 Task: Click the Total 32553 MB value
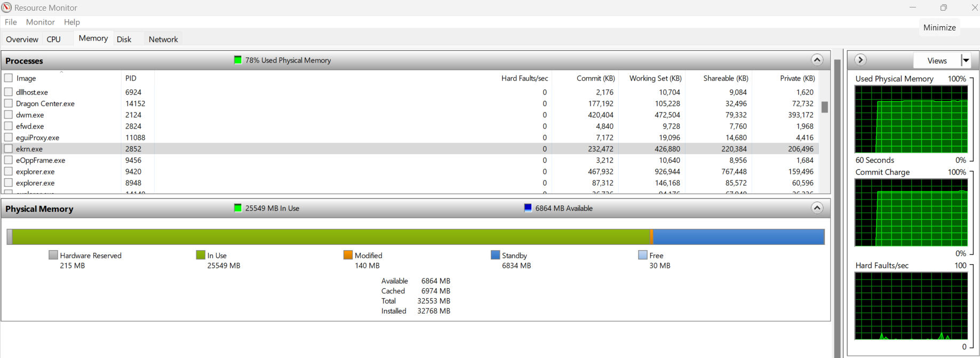pos(434,301)
